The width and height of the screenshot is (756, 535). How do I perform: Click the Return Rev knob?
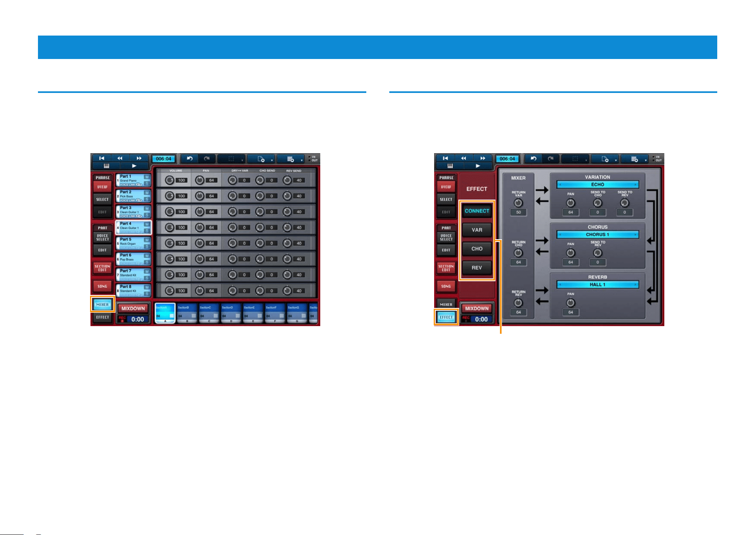click(x=518, y=303)
